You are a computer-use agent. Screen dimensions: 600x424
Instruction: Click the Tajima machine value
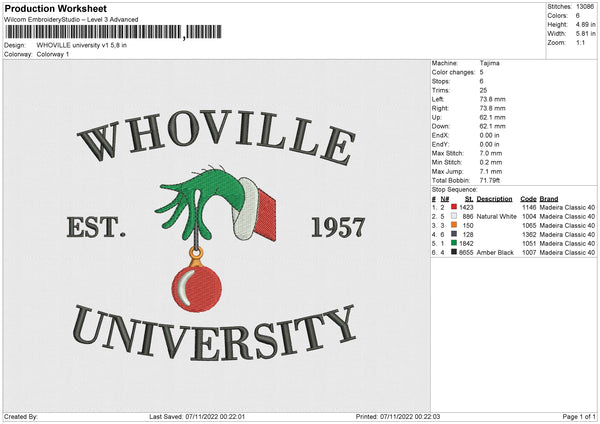(x=490, y=63)
